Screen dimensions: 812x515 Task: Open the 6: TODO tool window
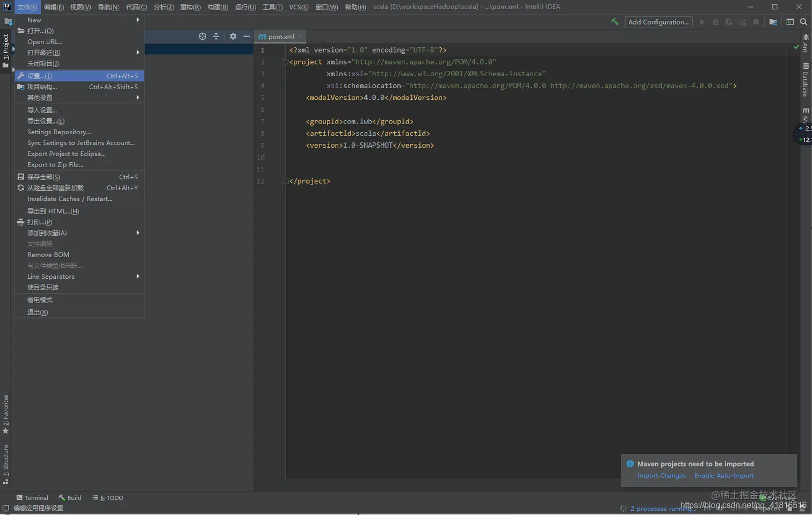pyautogui.click(x=107, y=498)
